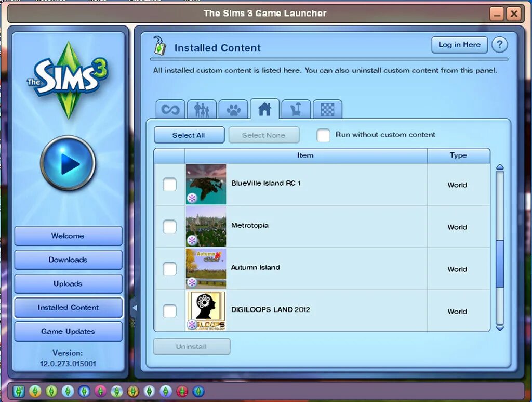The width and height of the screenshot is (532, 402).
Task: Click the rightmost blue plumbob icon in bottom bar
Action: 198,392
